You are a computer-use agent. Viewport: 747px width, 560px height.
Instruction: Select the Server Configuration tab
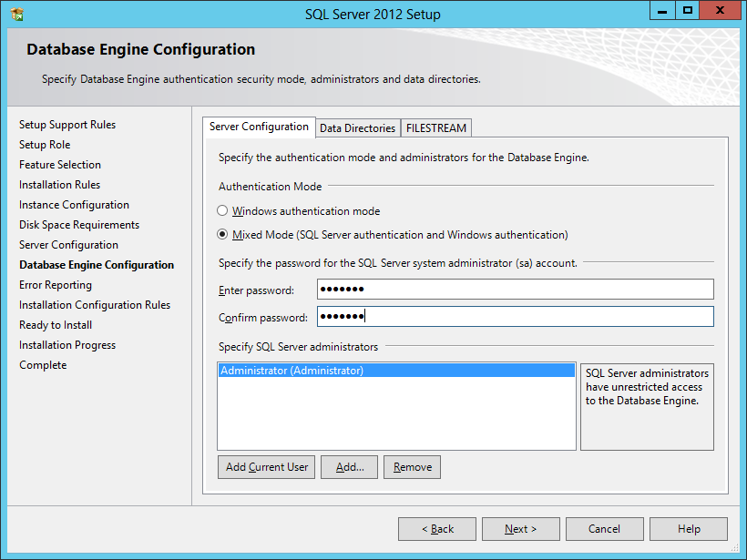point(259,127)
